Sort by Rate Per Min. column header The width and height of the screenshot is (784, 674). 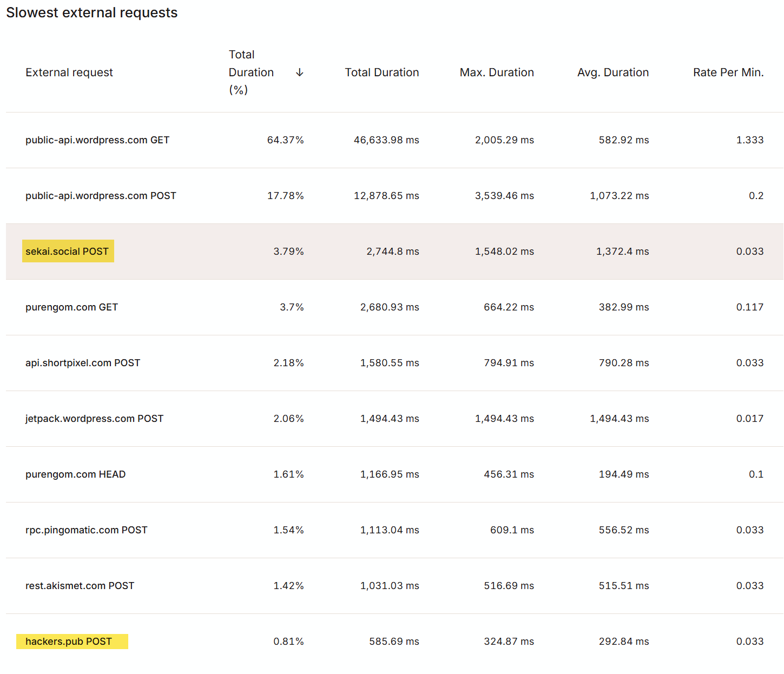pos(728,72)
